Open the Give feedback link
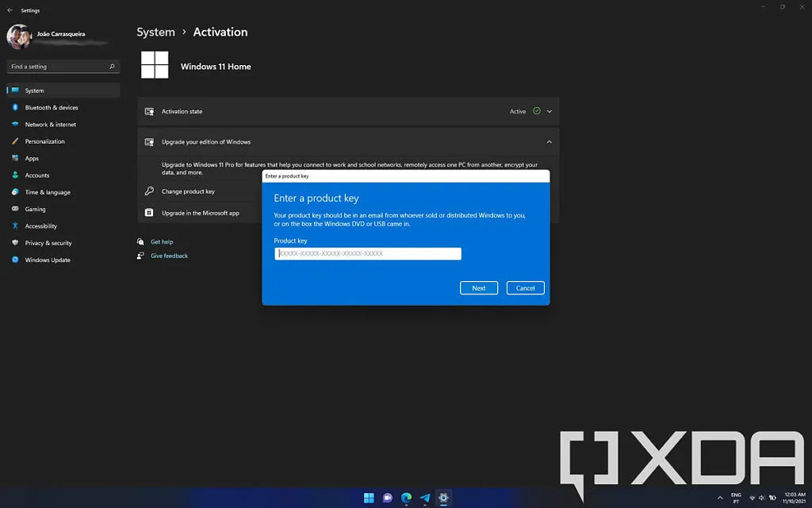The width and height of the screenshot is (812, 508). tap(169, 256)
